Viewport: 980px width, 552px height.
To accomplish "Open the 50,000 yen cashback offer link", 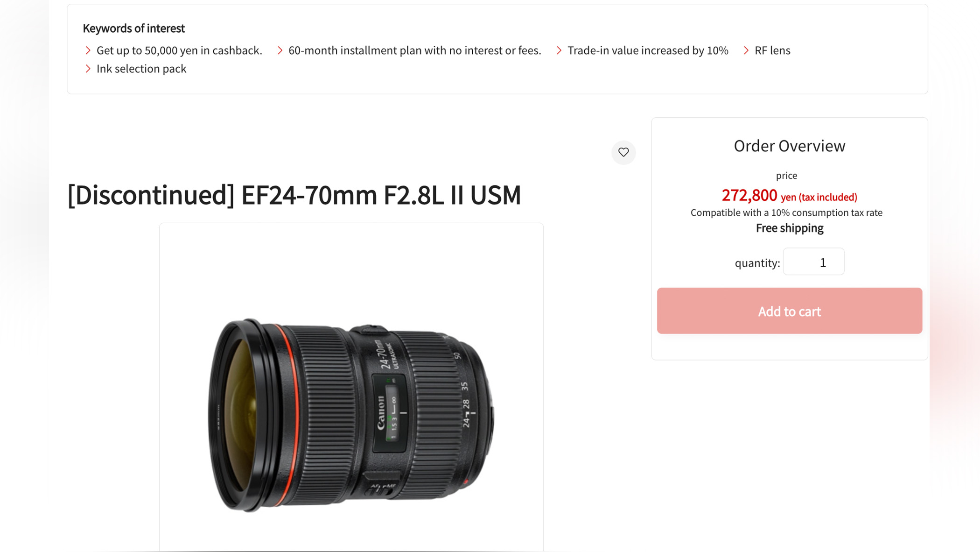I will coord(179,50).
